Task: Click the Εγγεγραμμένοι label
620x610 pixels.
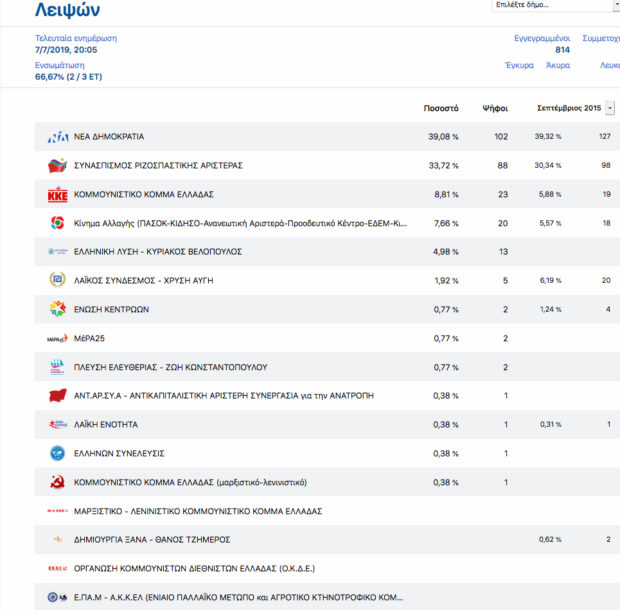Action: [x=542, y=38]
